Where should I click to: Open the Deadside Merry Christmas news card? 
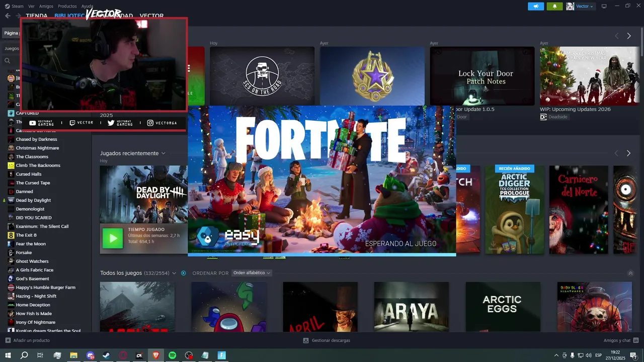click(590, 76)
